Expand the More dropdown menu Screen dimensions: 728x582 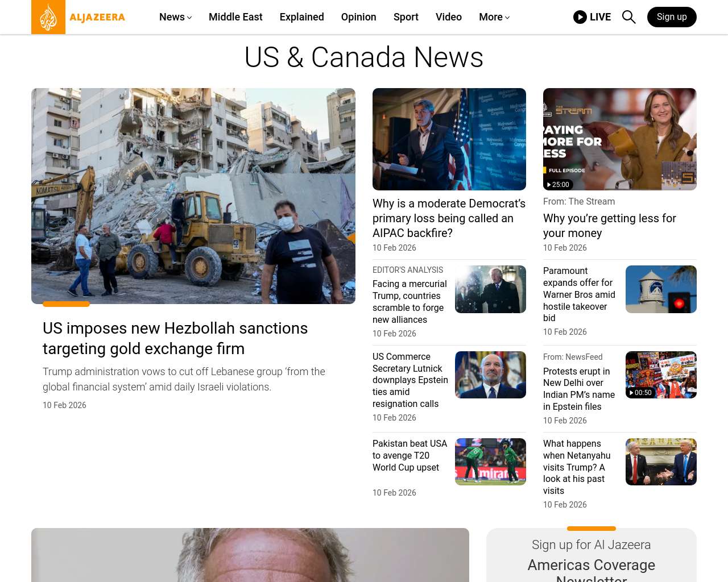(x=494, y=17)
